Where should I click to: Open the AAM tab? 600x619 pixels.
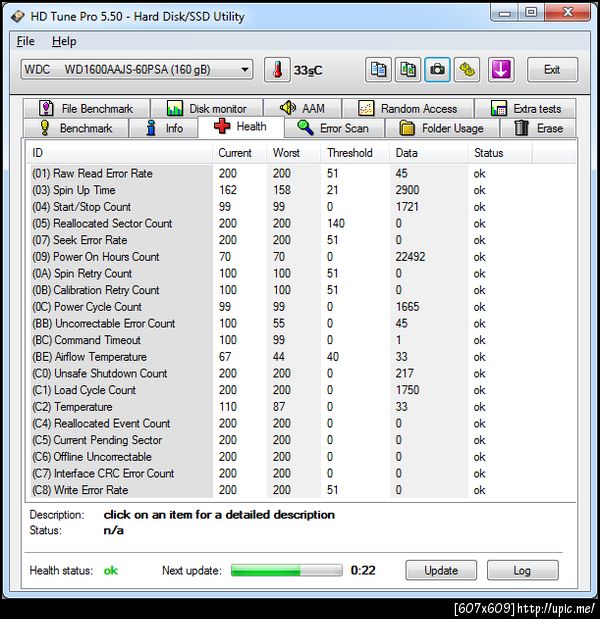pyautogui.click(x=302, y=108)
